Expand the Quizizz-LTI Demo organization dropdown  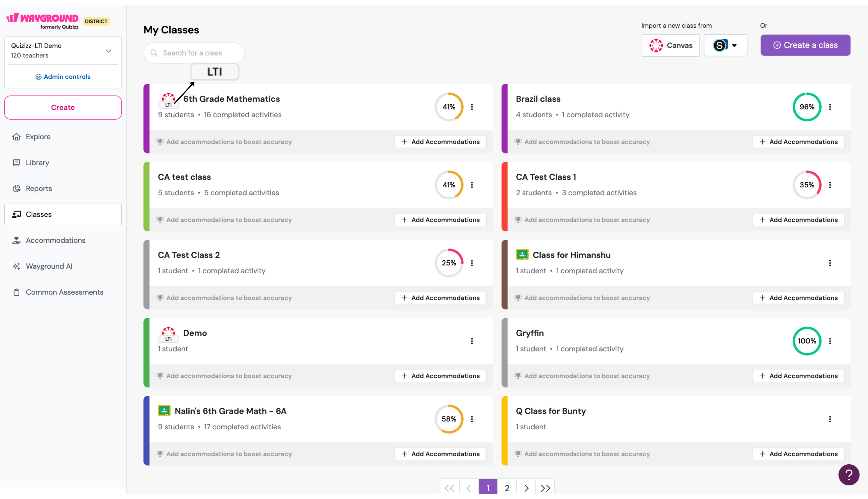pyautogui.click(x=108, y=51)
